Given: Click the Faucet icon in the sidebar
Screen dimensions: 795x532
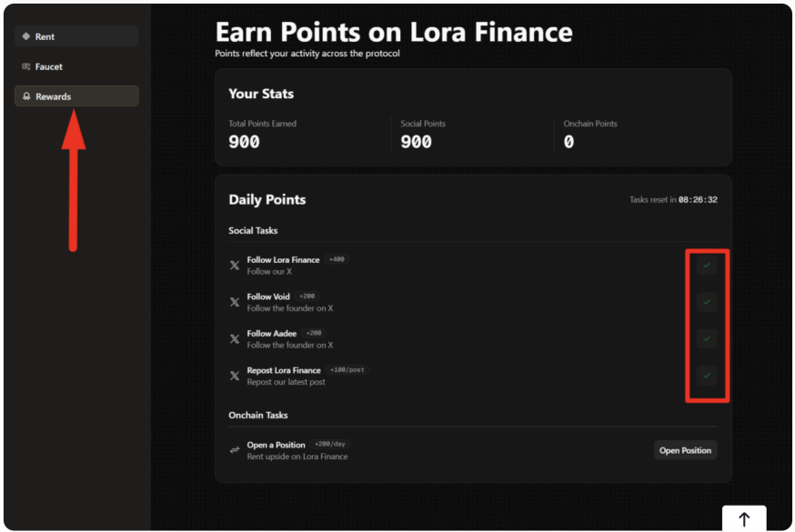Looking at the screenshot, I should pyautogui.click(x=25, y=66).
